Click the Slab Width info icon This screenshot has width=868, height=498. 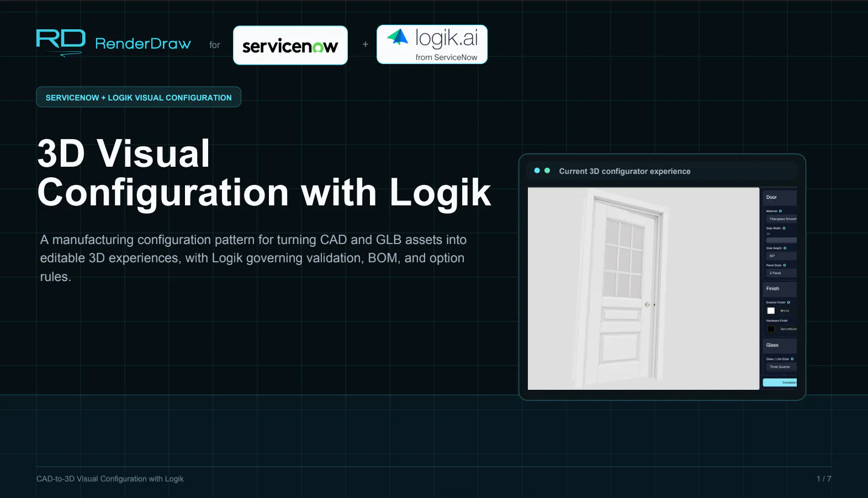784,228
